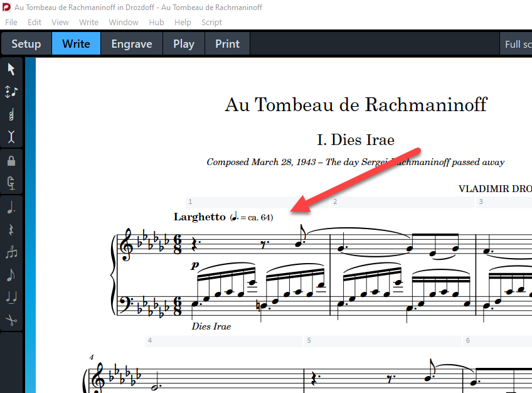Open the Full score layout selector
The image size is (532, 393).
click(516, 44)
